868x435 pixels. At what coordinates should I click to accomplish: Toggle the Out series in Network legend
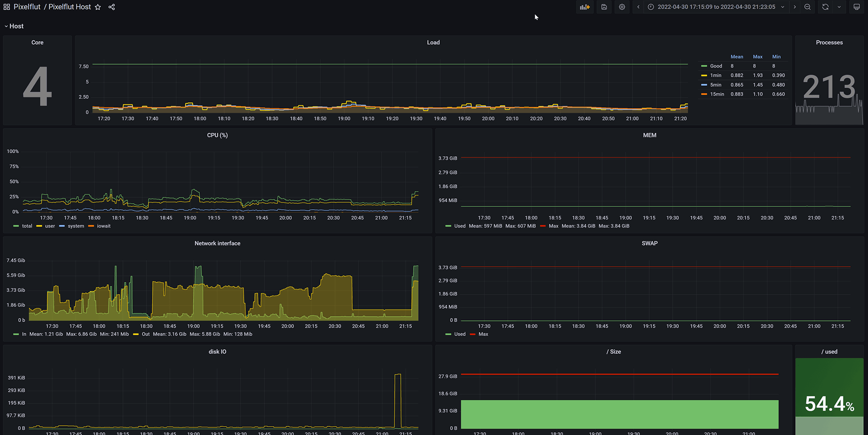pyautogui.click(x=146, y=334)
